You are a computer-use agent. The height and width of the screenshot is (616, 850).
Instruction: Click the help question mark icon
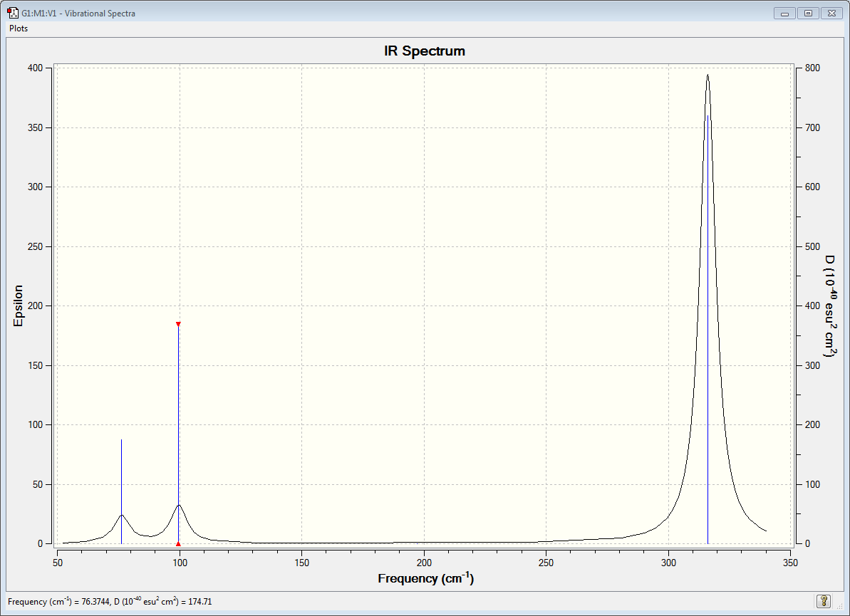coord(824,601)
